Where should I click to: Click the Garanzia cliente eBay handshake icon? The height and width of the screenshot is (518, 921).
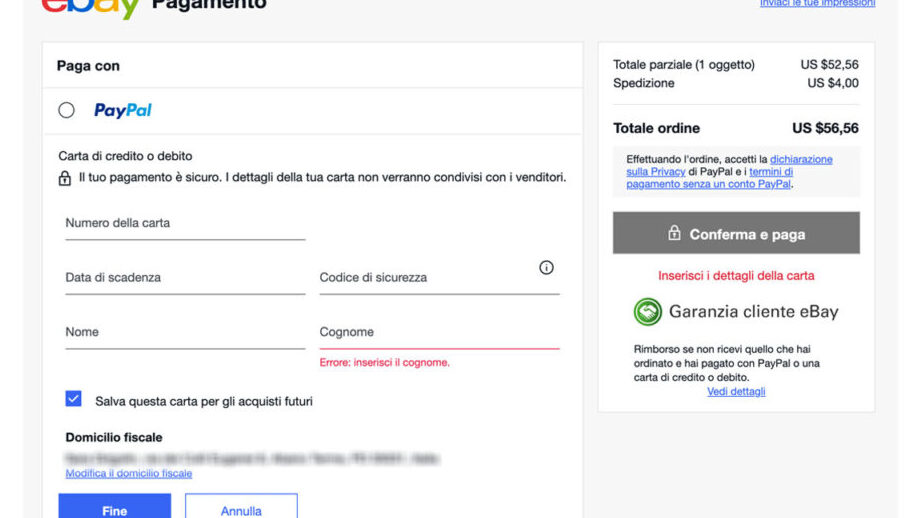coord(647,312)
